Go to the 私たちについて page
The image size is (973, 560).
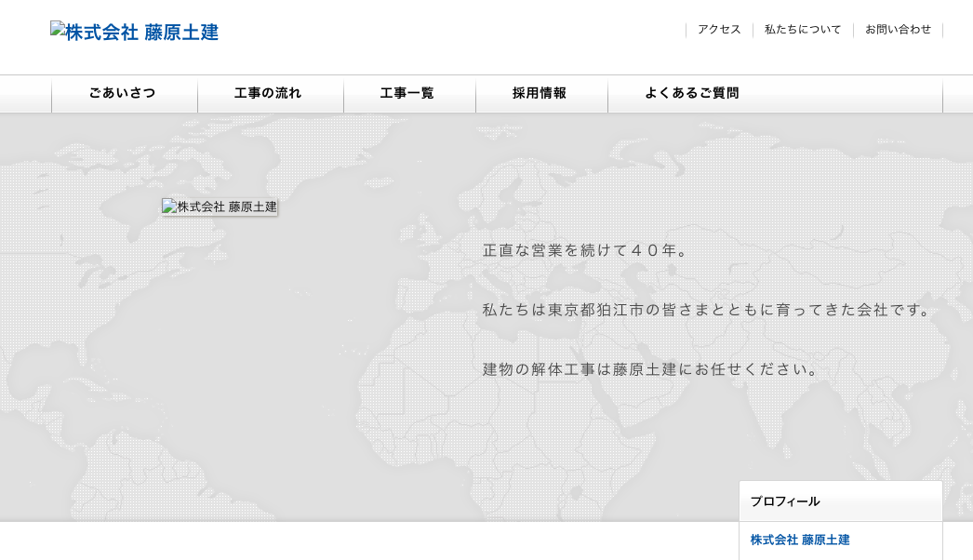point(803,30)
